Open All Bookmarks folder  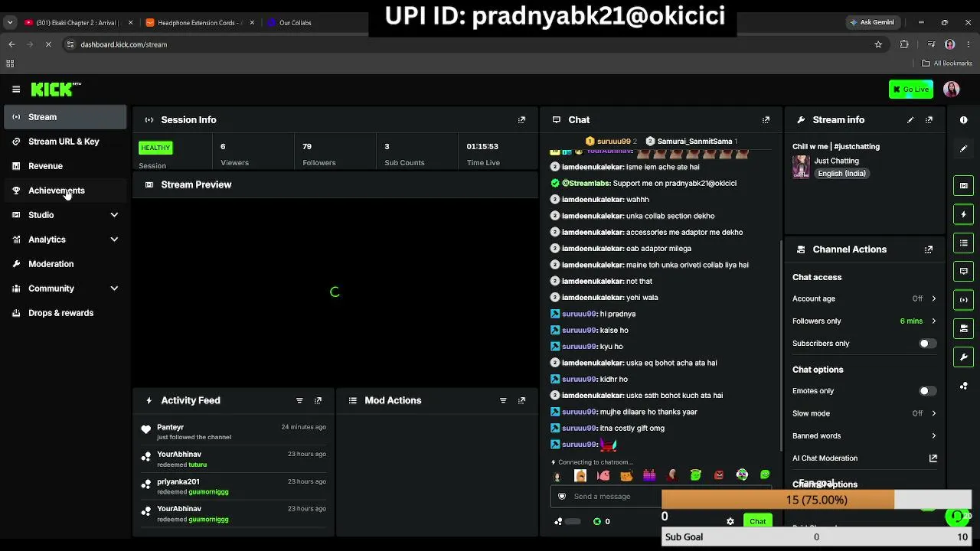947,64
